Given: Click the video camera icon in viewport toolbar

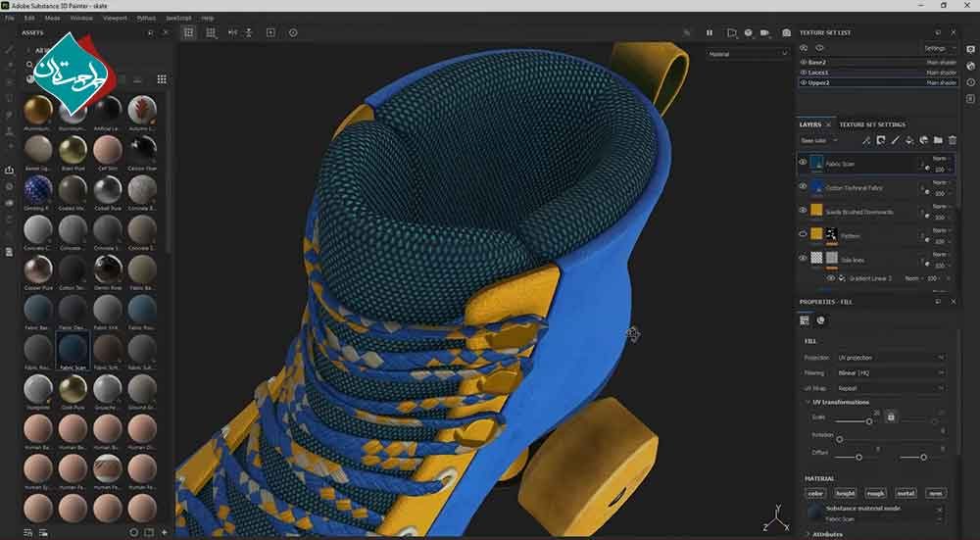Looking at the screenshot, I should [x=764, y=32].
